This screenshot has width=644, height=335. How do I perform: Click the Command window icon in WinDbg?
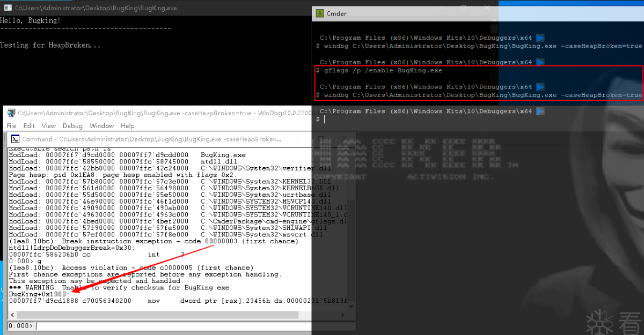click(x=15, y=139)
